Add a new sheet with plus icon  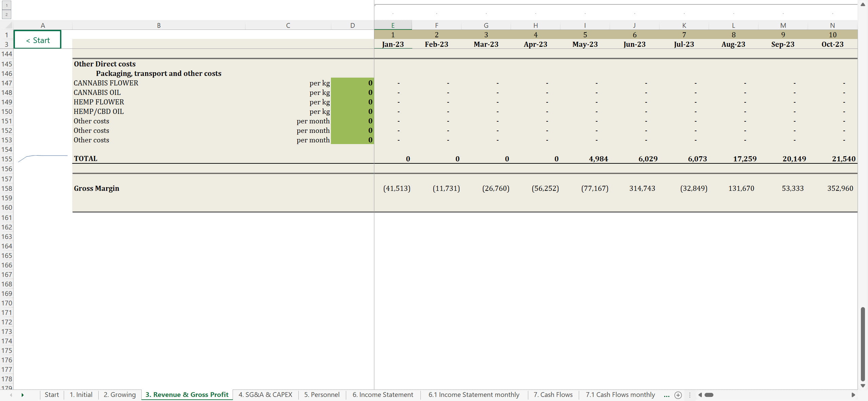click(x=678, y=395)
